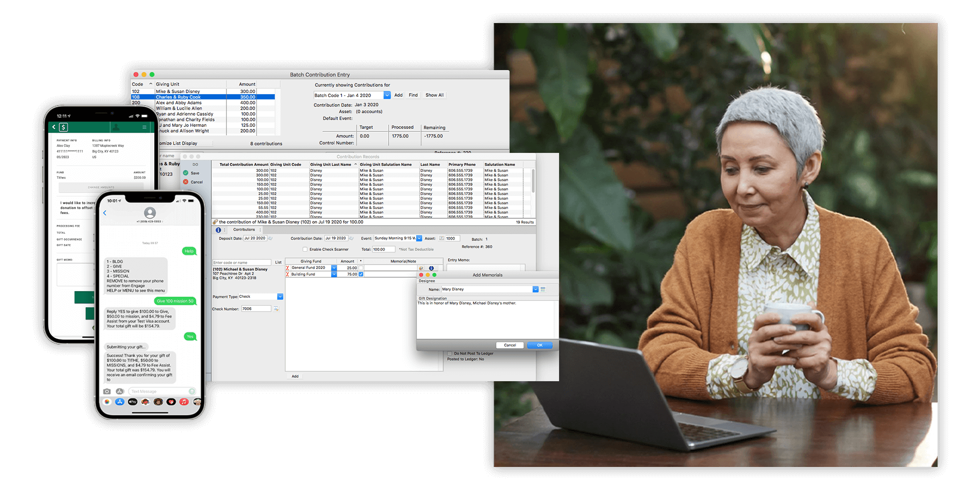980x490 pixels.
Task: Click the red Cancel icon in DO panel
Action: [186, 182]
